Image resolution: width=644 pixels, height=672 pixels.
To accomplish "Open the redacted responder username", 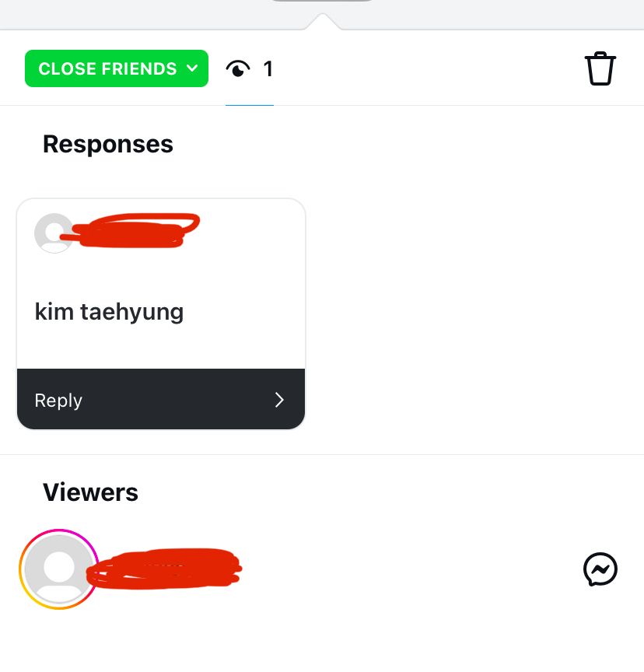I will (x=131, y=230).
